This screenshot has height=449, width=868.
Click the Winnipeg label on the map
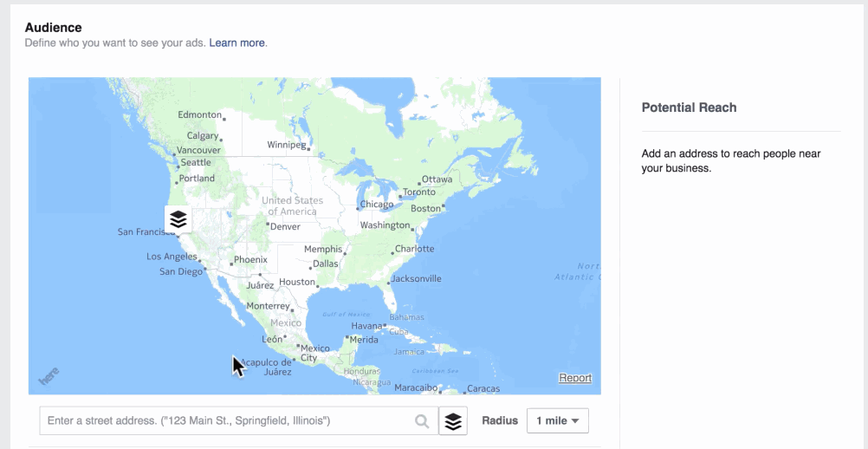coord(286,145)
